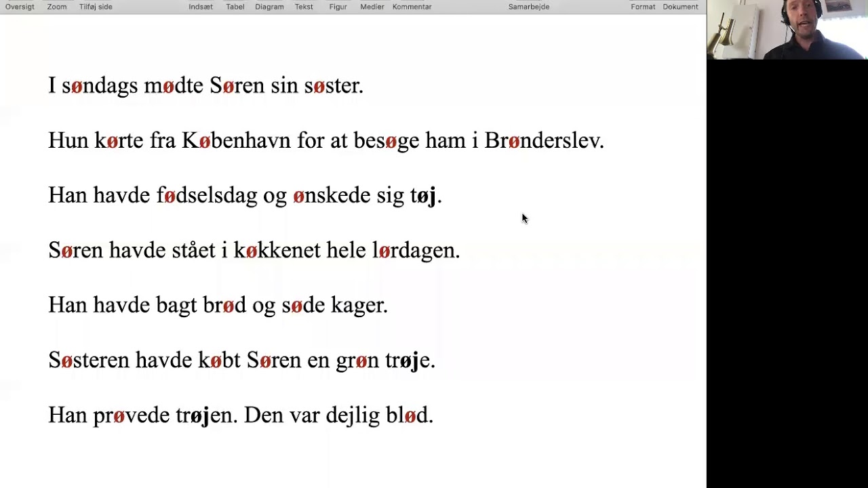This screenshot has width=868, height=488.
Task: Click the word "søndags"
Action: (100, 87)
